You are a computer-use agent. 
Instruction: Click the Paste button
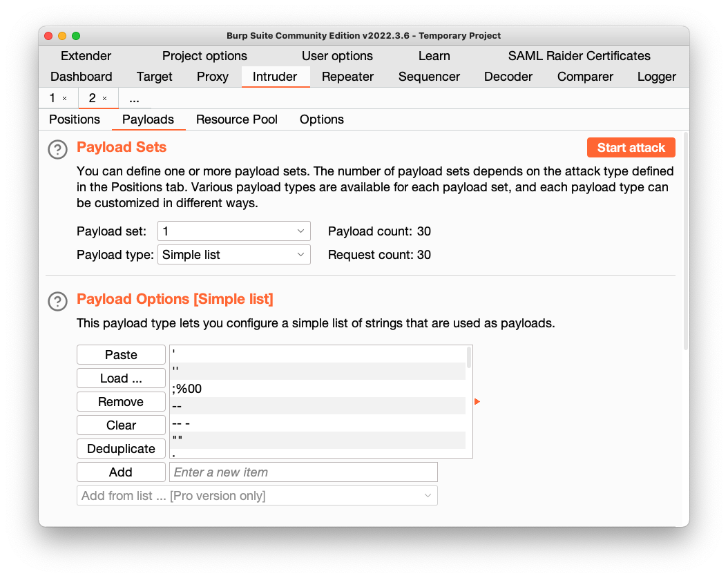[121, 355]
